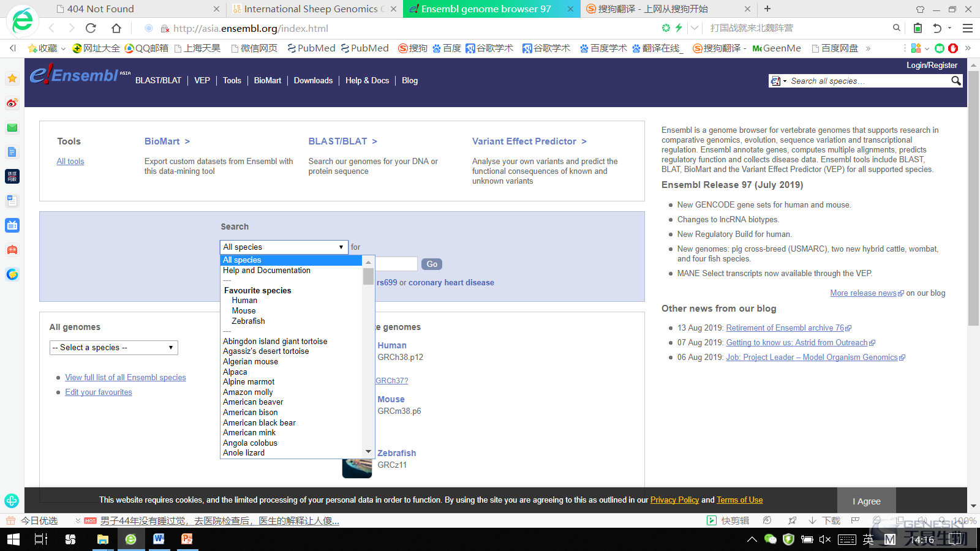Click the address bar search magnifier

point(897,28)
